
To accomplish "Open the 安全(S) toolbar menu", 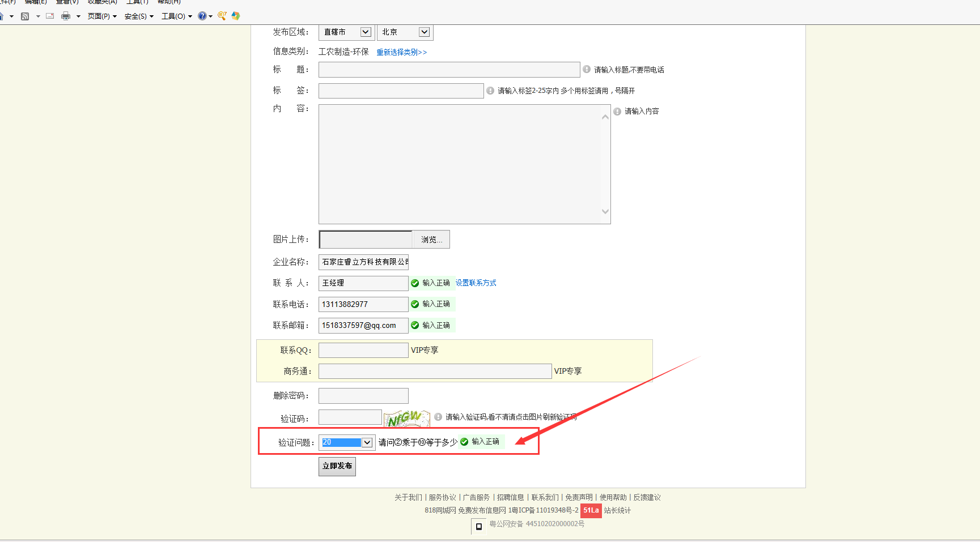I will point(139,16).
